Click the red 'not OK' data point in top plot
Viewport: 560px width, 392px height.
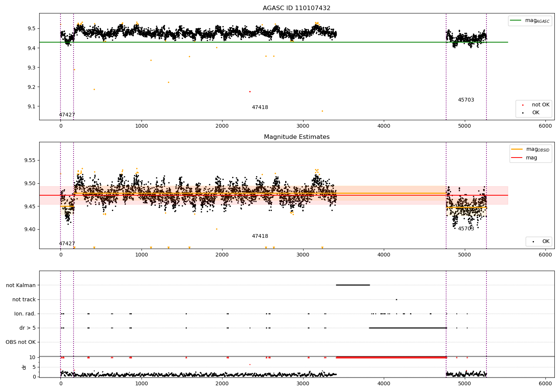(x=250, y=91)
